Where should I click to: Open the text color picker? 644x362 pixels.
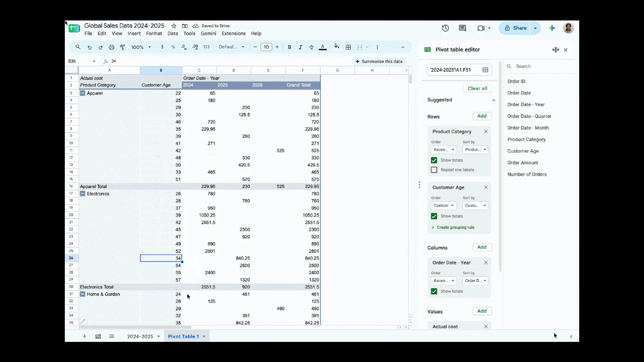coord(323,47)
